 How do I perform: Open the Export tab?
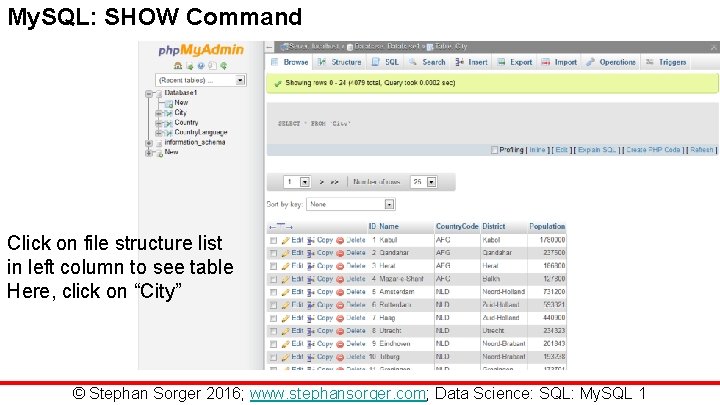515,62
